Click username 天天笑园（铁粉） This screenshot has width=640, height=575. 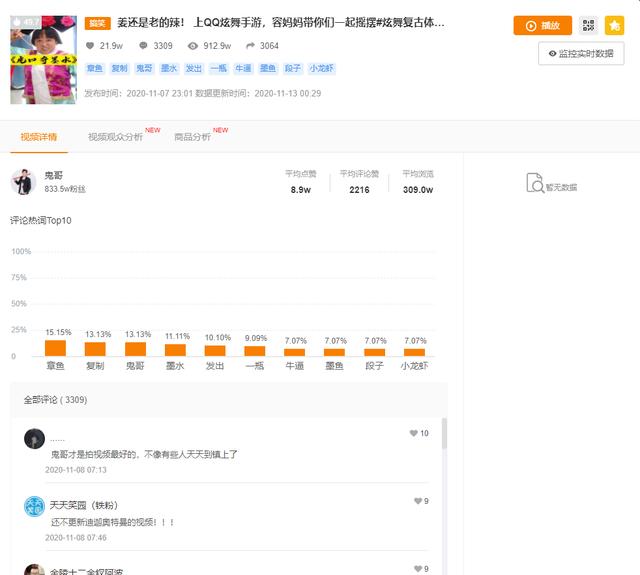84,505
